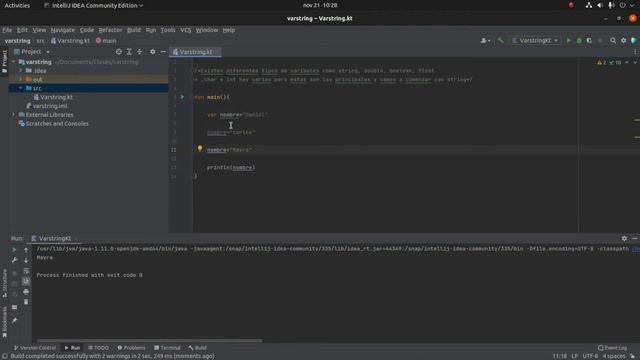Screen dimensions: 640x360
Task: Open the Activities overview
Action: tap(17, 5)
